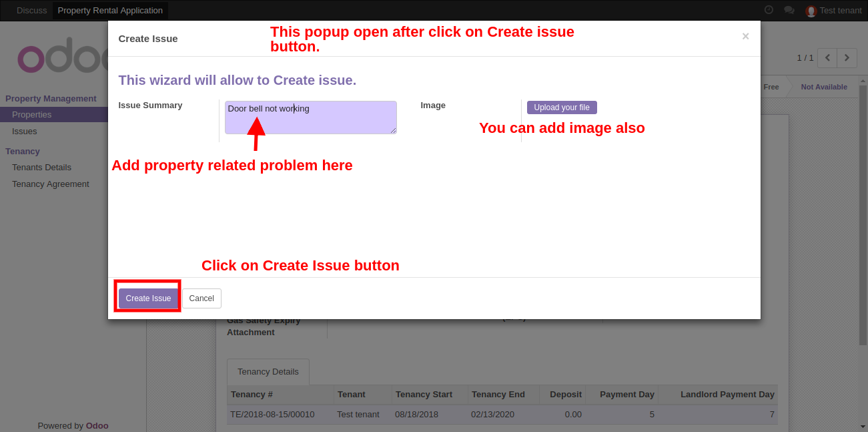This screenshot has width=868, height=432.
Task: Go to previous record with left chevron
Action: click(x=827, y=58)
